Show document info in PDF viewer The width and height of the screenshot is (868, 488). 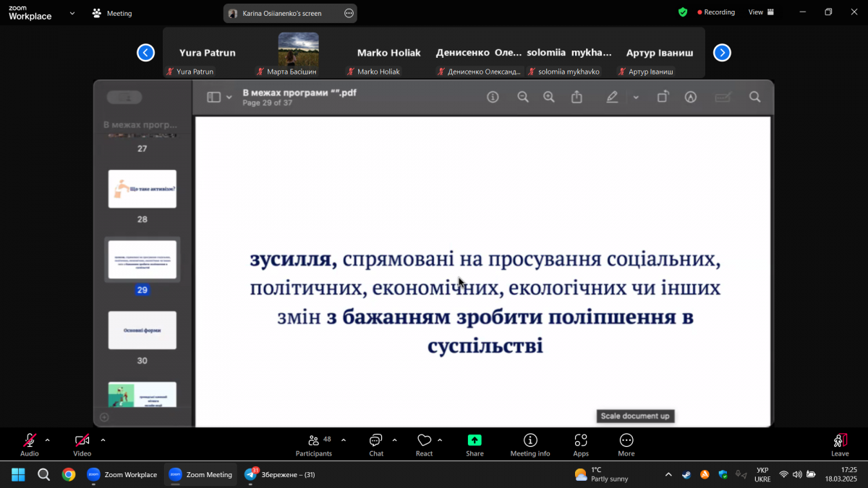(x=493, y=96)
